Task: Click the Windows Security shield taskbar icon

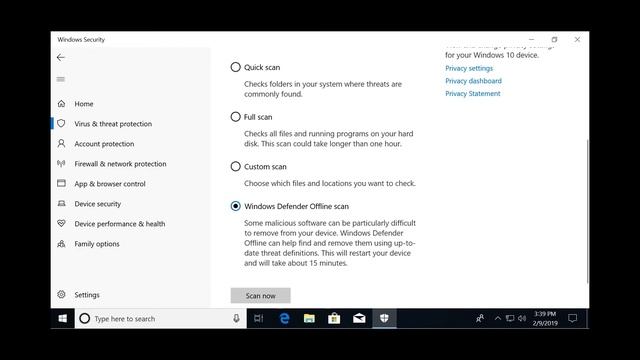Action: click(x=384, y=318)
